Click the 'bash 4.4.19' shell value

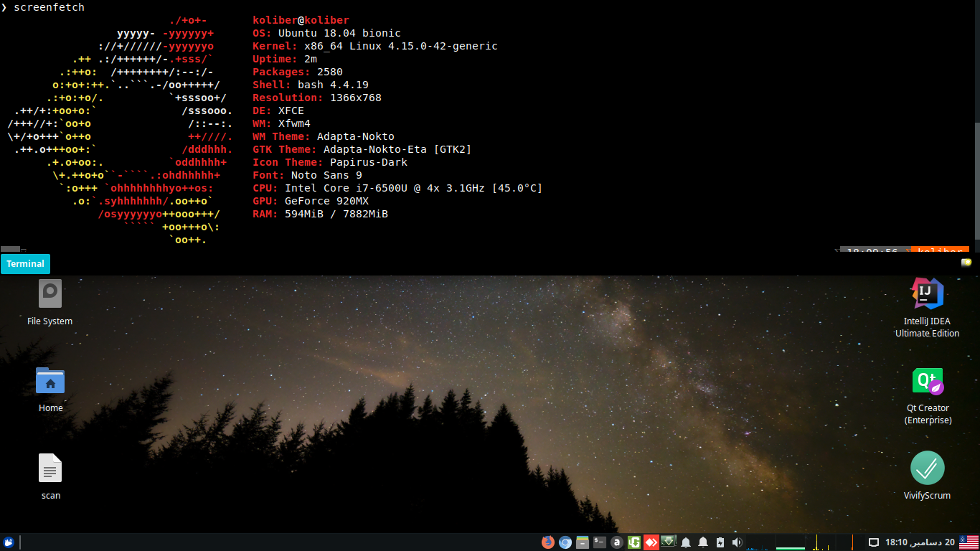(x=333, y=85)
